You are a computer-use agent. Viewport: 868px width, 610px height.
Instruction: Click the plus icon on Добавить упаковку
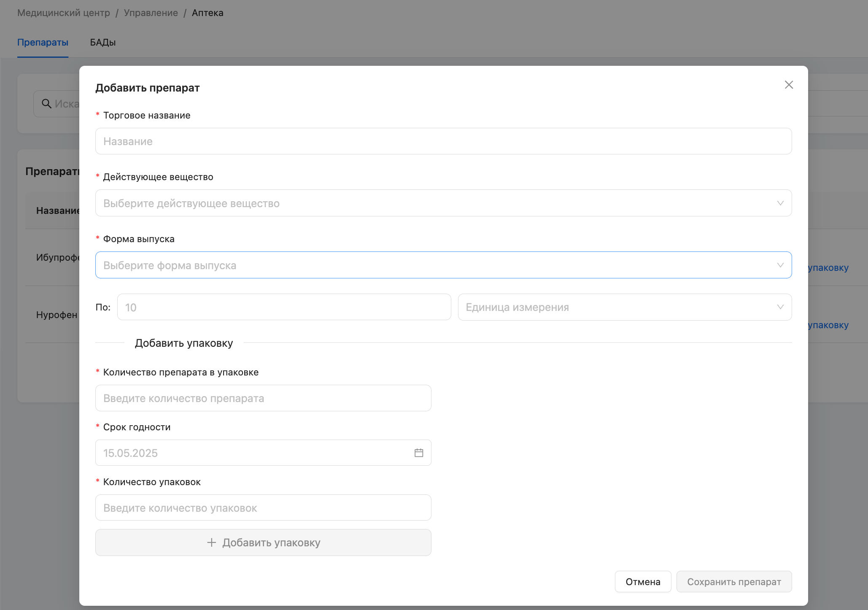pyautogui.click(x=212, y=543)
